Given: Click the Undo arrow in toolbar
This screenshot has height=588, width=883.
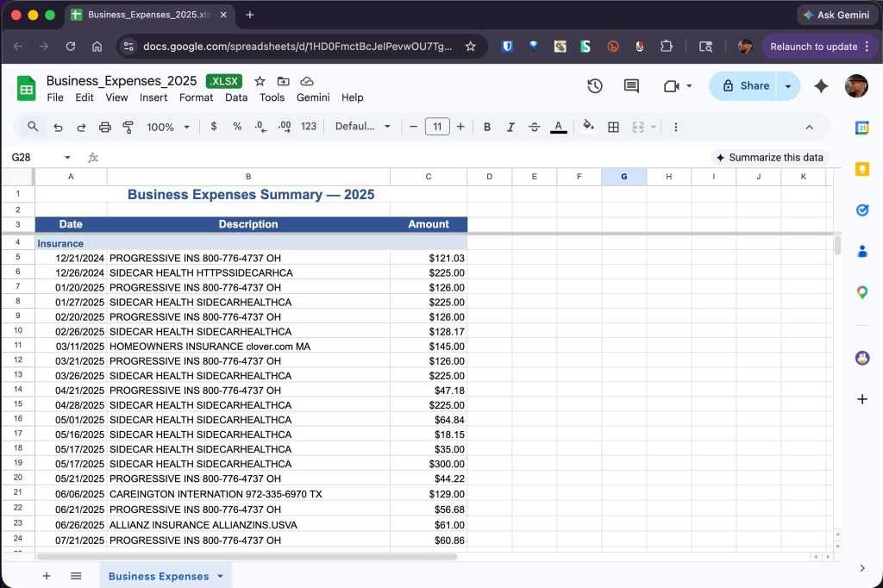Looking at the screenshot, I should pyautogui.click(x=58, y=127).
